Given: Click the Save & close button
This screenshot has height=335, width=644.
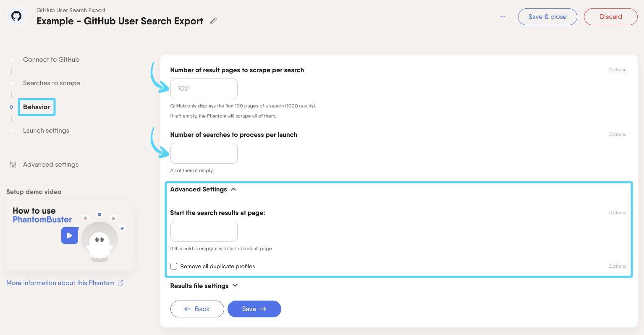Looking at the screenshot, I should click(547, 17).
